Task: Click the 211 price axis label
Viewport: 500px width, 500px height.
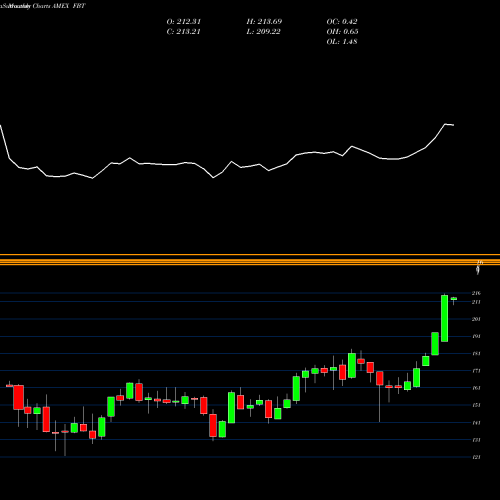Action: [x=476, y=302]
